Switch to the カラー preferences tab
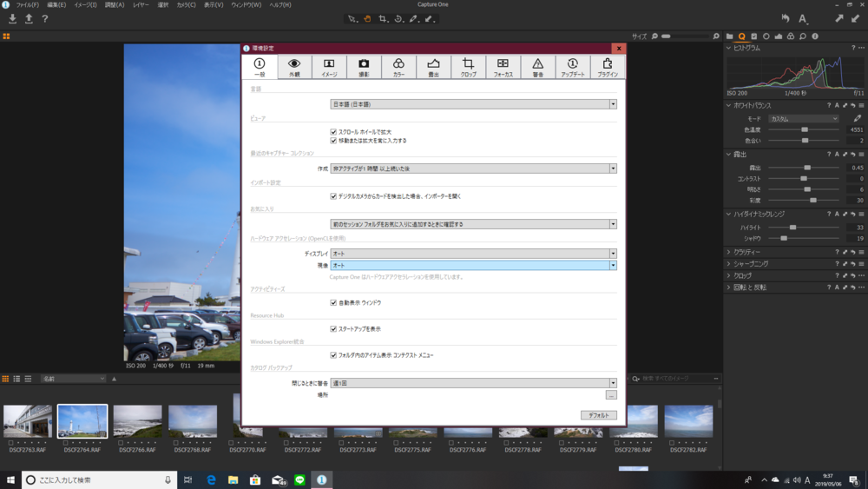The image size is (868, 489). click(398, 67)
